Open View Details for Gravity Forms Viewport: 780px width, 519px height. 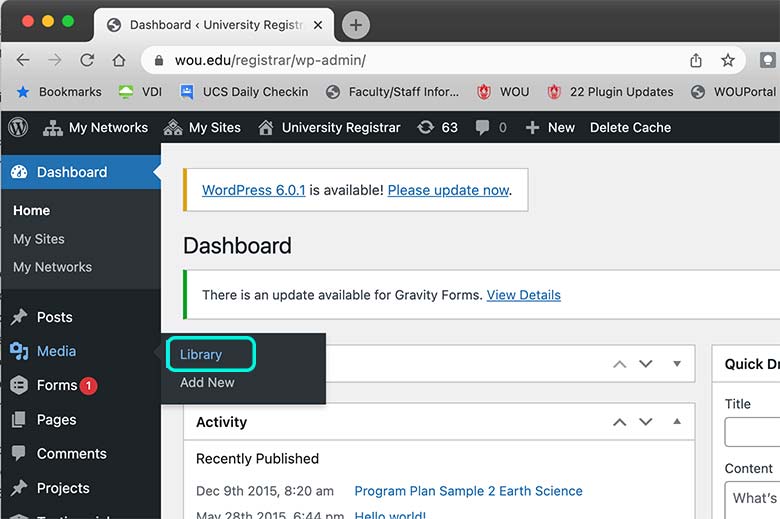pyautogui.click(x=523, y=295)
